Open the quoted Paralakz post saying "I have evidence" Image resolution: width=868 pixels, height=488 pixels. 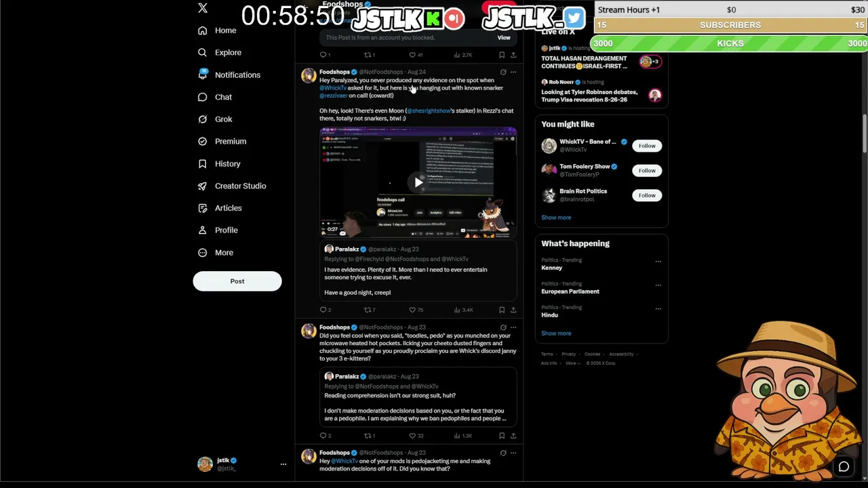(x=418, y=271)
